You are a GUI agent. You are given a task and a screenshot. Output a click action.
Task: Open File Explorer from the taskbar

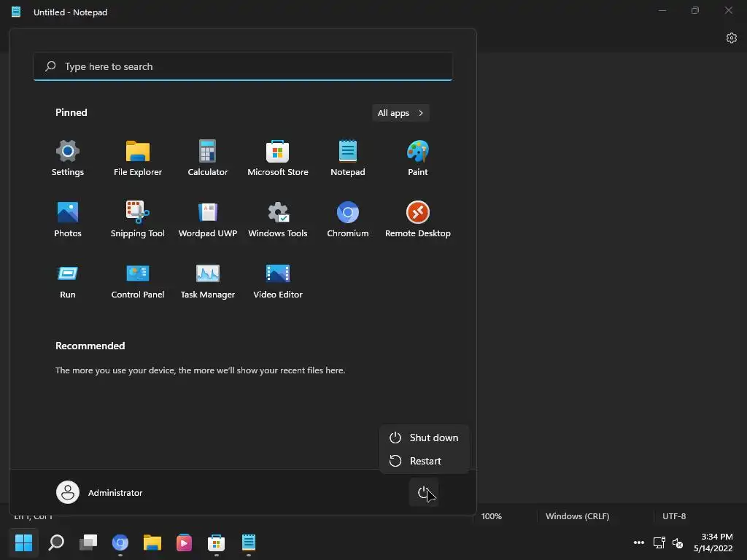152,542
